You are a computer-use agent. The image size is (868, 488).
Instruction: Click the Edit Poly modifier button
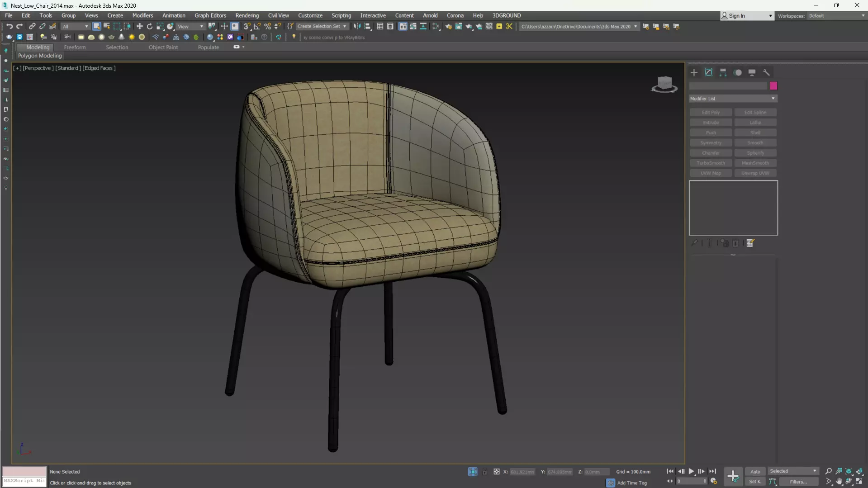click(x=711, y=112)
